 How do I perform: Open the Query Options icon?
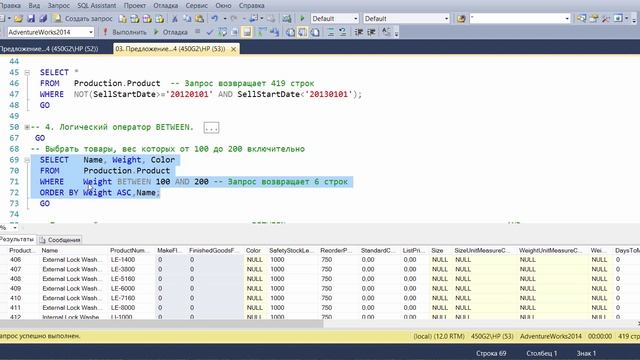(235, 32)
